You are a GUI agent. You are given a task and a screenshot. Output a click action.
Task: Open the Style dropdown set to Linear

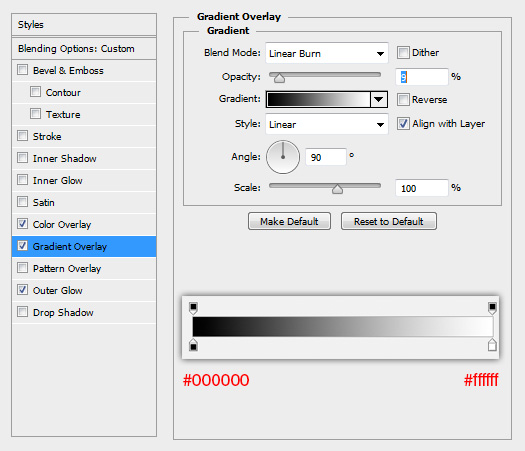click(x=327, y=124)
